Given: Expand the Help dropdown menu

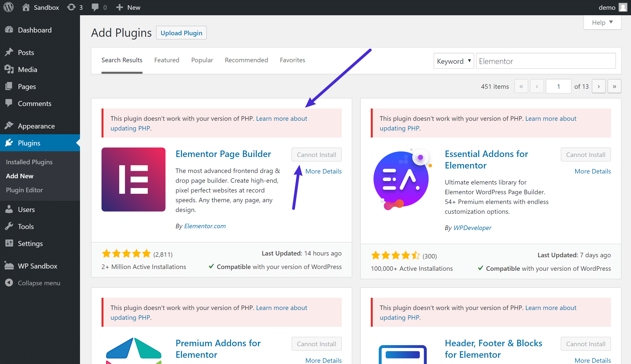Looking at the screenshot, I should pyautogui.click(x=602, y=22).
